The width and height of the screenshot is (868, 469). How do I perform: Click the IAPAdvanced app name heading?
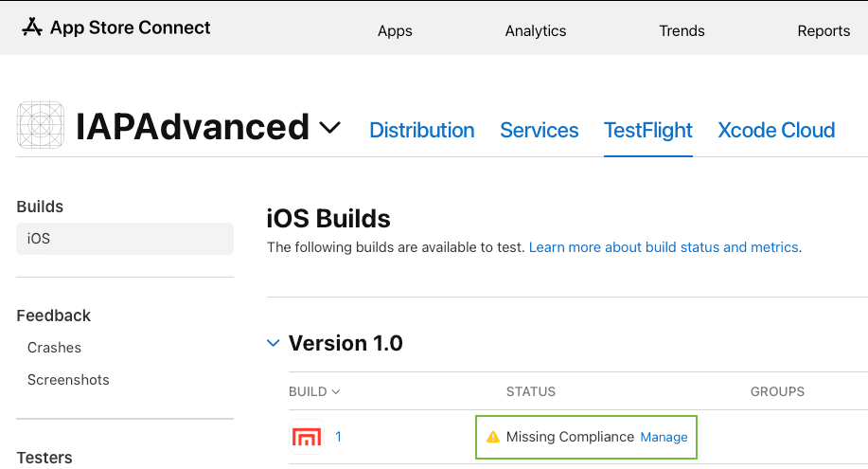click(x=192, y=127)
